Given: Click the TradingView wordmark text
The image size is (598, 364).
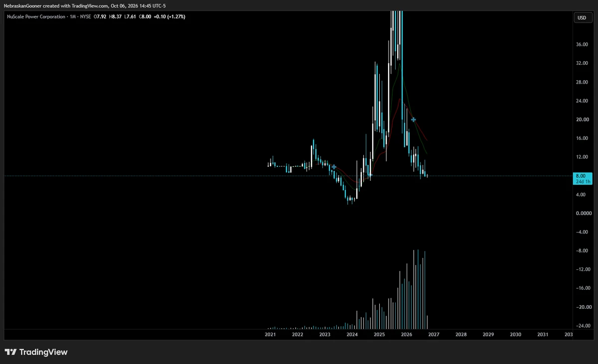Looking at the screenshot, I should tap(43, 352).
